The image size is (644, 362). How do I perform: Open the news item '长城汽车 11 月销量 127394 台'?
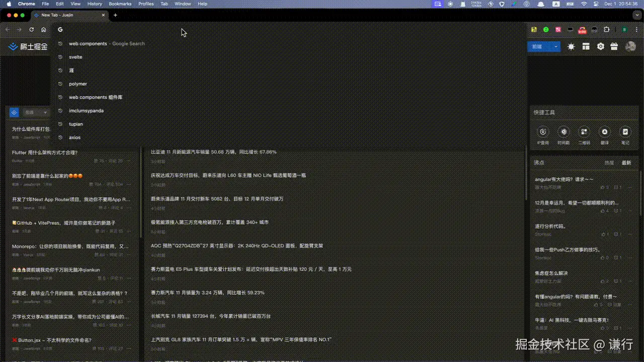211,316
